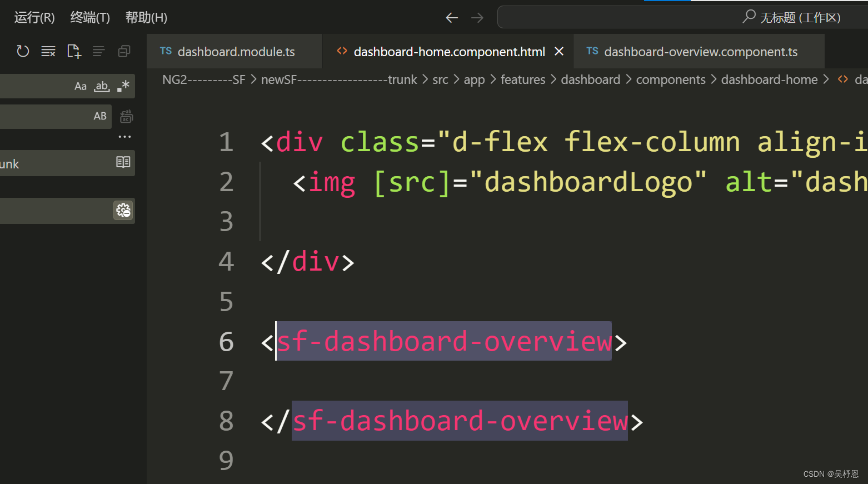This screenshot has width=868, height=484.
Task: Close the dashboard-home.component.html tab
Action: [559, 51]
